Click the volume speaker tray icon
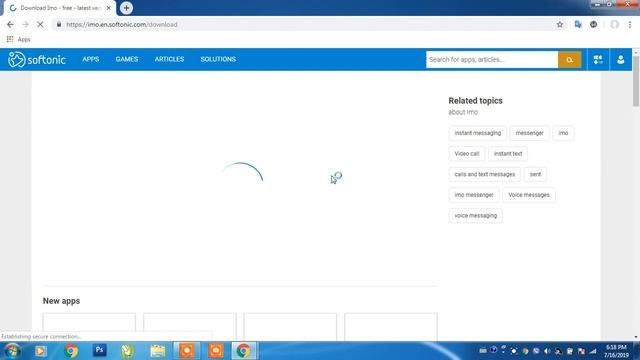Screen dimensions: 640x360 [x=547, y=351]
